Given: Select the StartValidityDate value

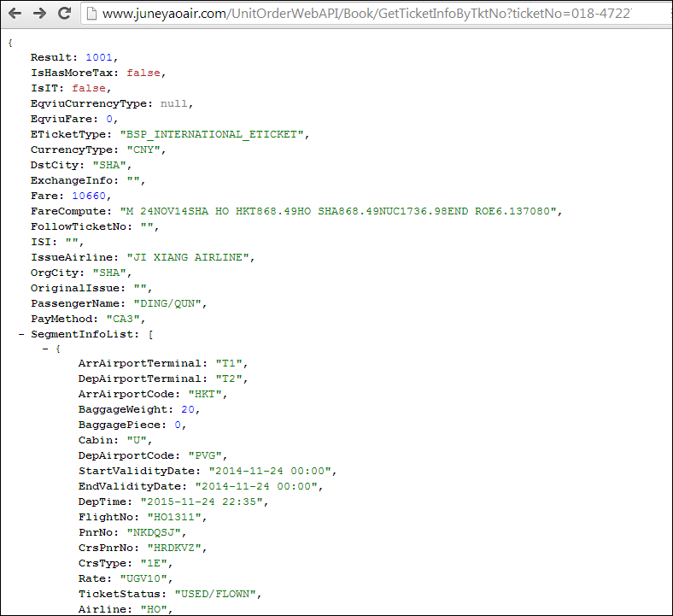Looking at the screenshot, I should pos(270,472).
